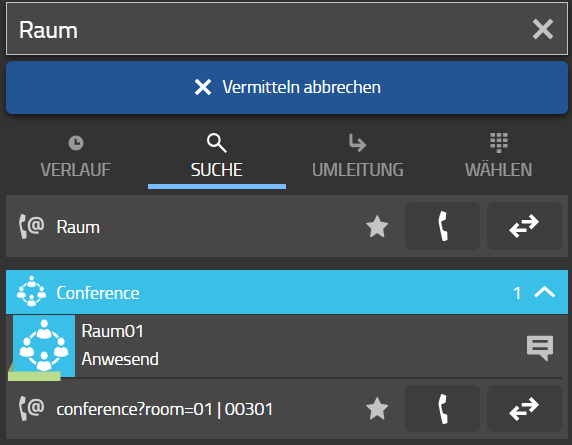Transfer call to conference?room=01 | 00301
This screenshot has width=572, height=445.
coord(524,409)
